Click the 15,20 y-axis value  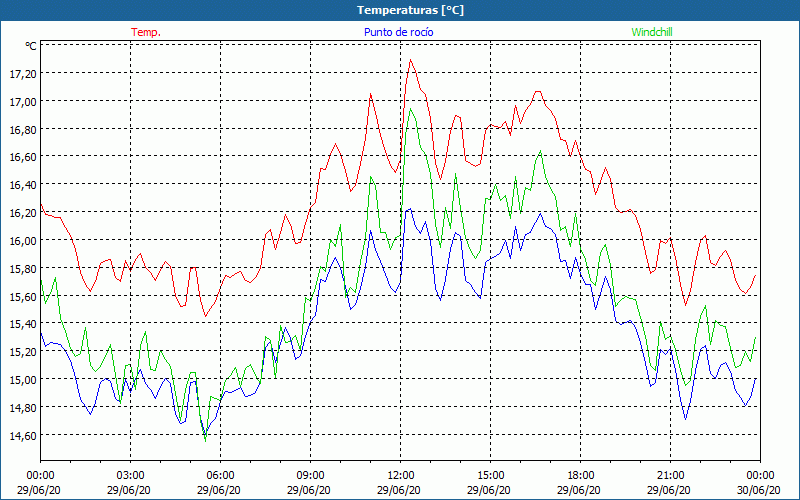[x=23, y=352]
